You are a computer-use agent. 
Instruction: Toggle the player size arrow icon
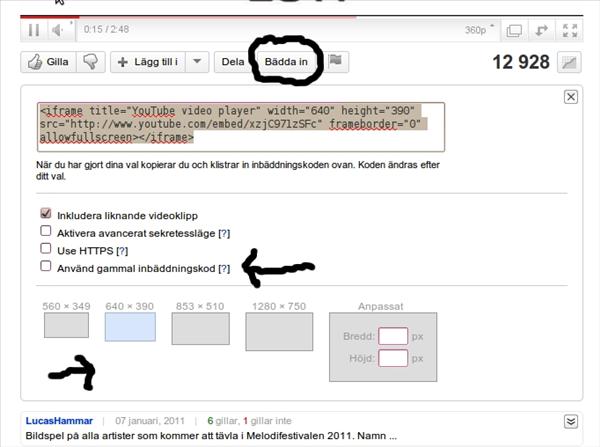click(x=541, y=31)
